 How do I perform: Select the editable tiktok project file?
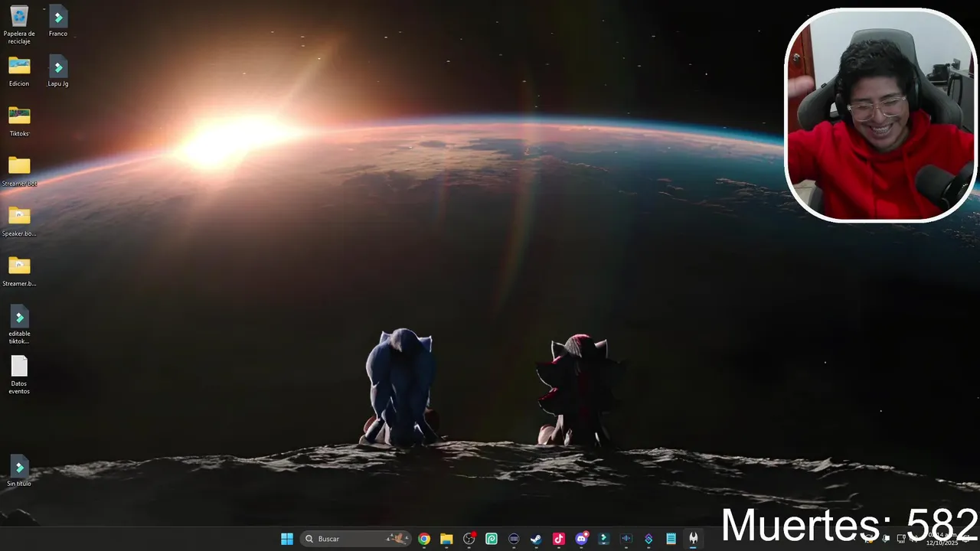point(19,324)
